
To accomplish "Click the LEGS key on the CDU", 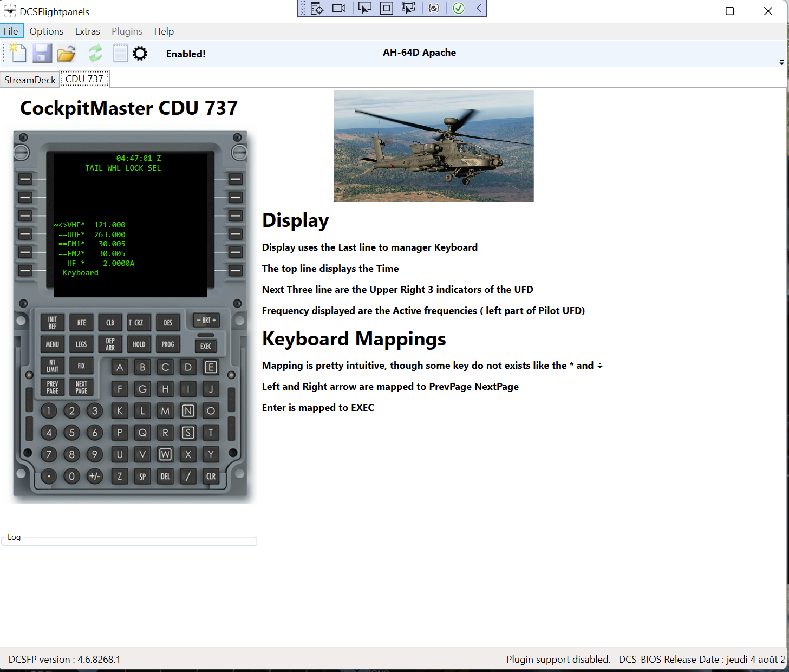I will (81, 344).
